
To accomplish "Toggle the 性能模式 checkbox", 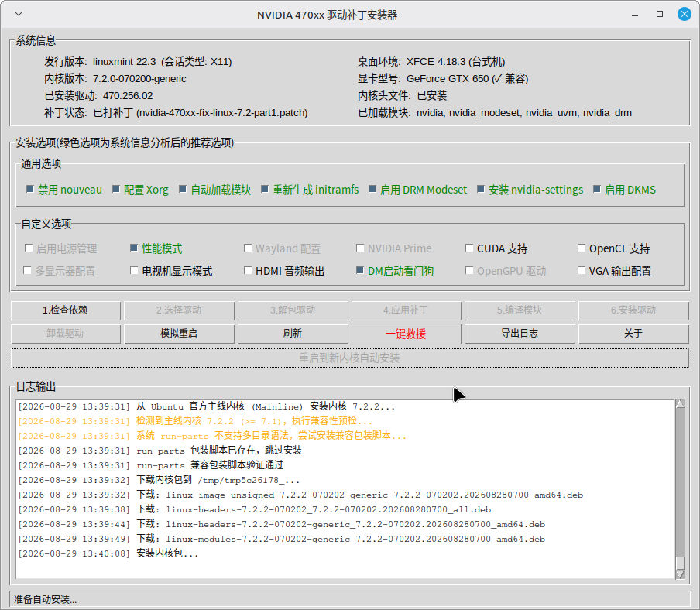I will point(134,248).
